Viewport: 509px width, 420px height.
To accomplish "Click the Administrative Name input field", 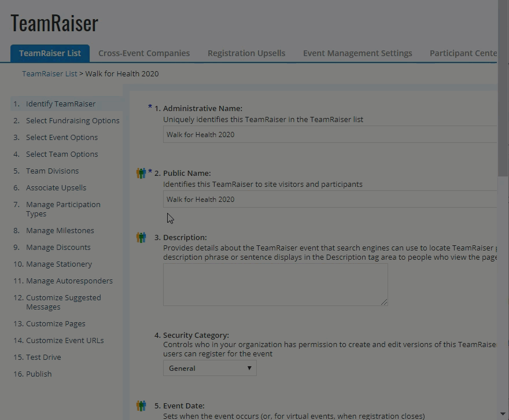I will tap(330, 134).
